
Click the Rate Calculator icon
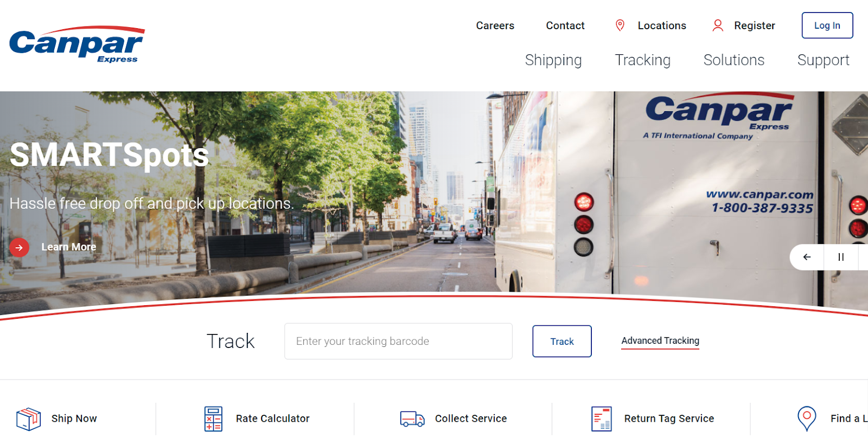pos(213,419)
